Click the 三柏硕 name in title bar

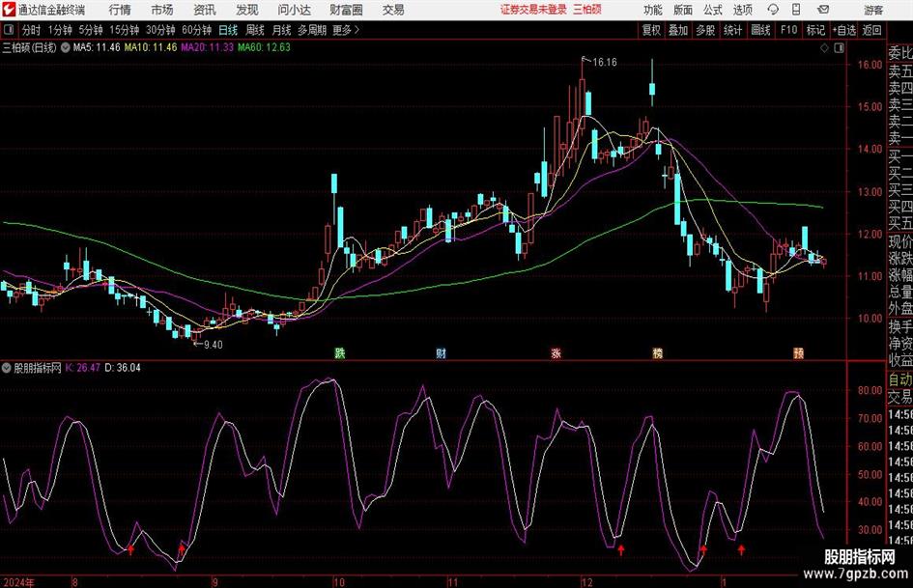pos(587,10)
